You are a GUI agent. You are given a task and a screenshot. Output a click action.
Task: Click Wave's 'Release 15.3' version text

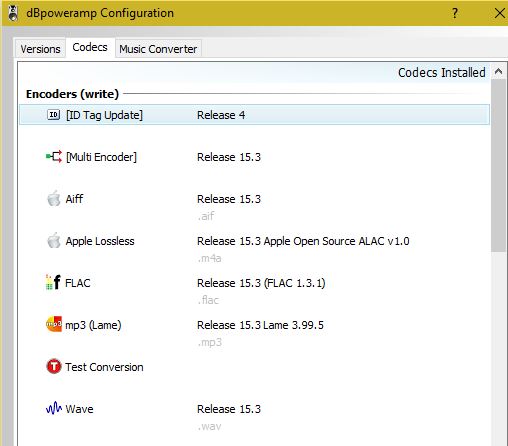229,409
